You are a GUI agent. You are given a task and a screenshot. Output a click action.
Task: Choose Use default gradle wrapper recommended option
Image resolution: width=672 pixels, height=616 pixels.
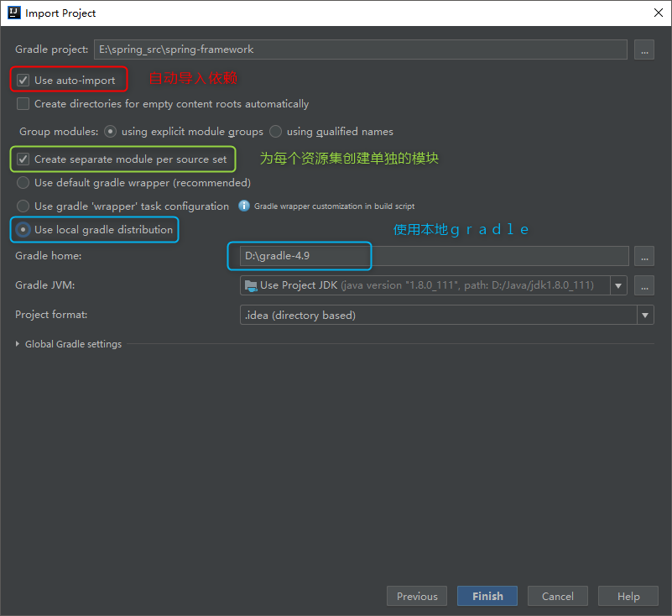point(23,182)
